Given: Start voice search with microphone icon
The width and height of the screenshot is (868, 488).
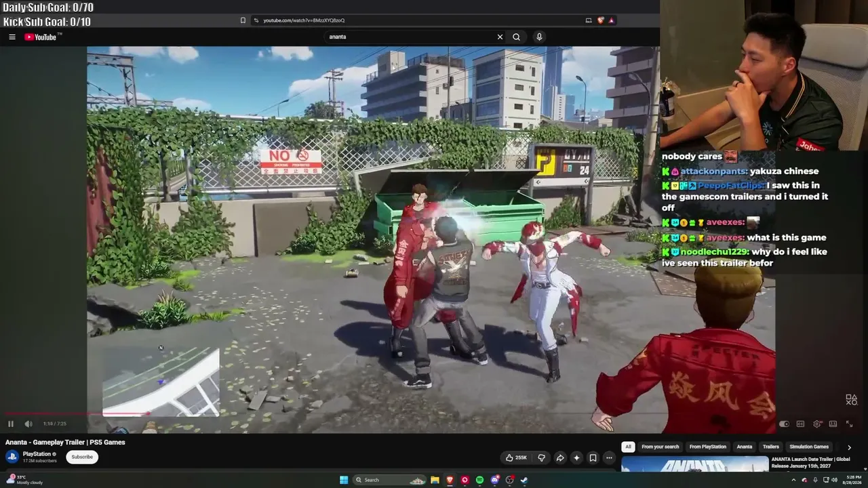Looking at the screenshot, I should point(539,37).
